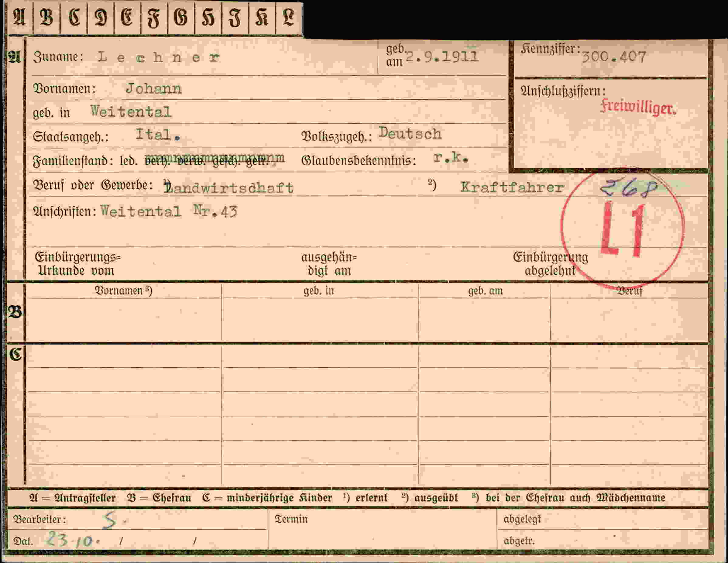Click the Einbürgerungs-Urkunde vom label
This screenshot has height=563, width=728.
coord(78,264)
